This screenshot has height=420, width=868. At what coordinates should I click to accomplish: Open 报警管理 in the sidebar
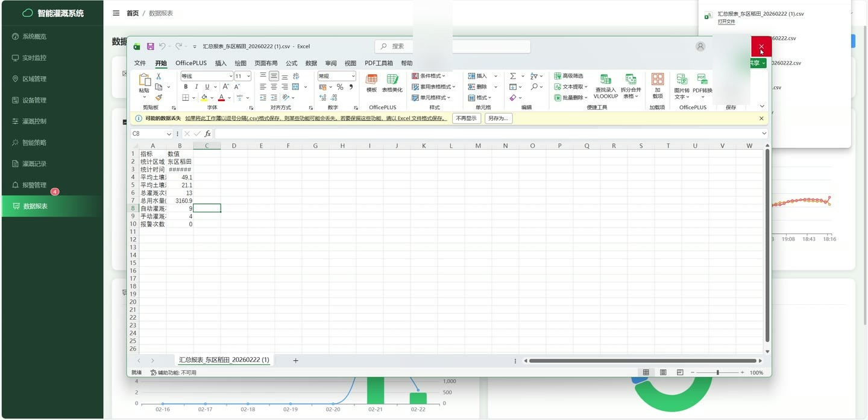click(x=34, y=185)
